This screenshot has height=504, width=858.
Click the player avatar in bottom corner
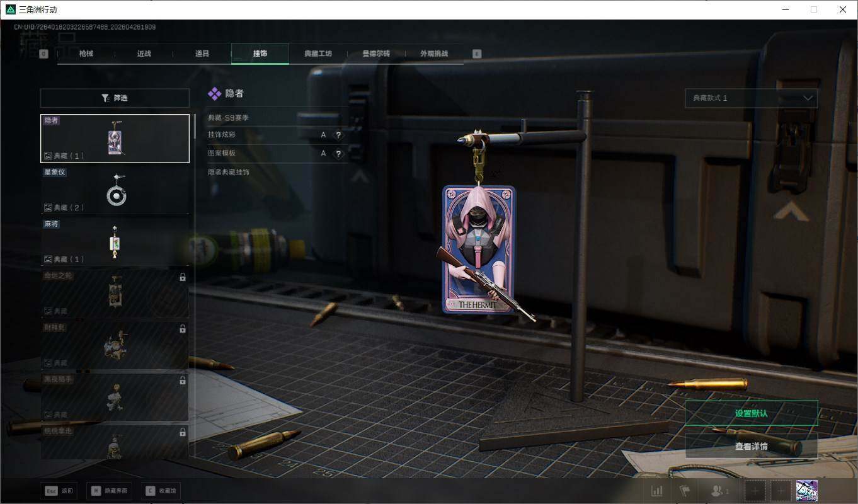click(x=806, y=491)
